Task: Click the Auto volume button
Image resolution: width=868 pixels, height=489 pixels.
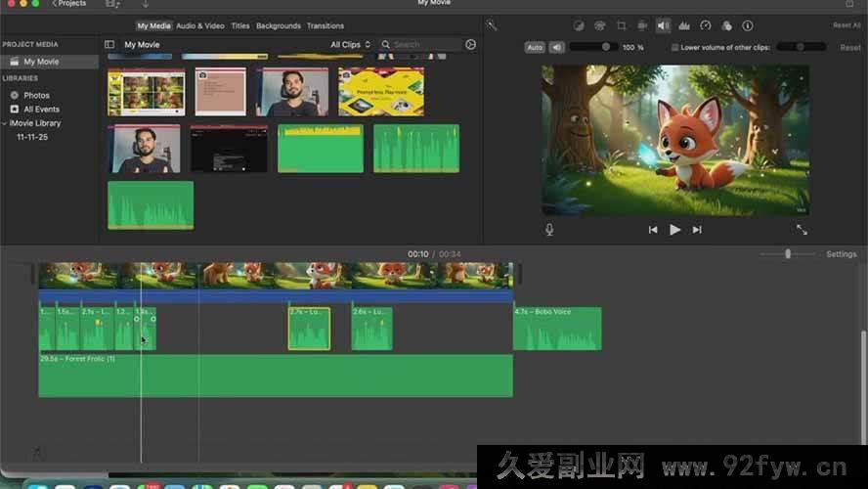Action: click(535, 47)
